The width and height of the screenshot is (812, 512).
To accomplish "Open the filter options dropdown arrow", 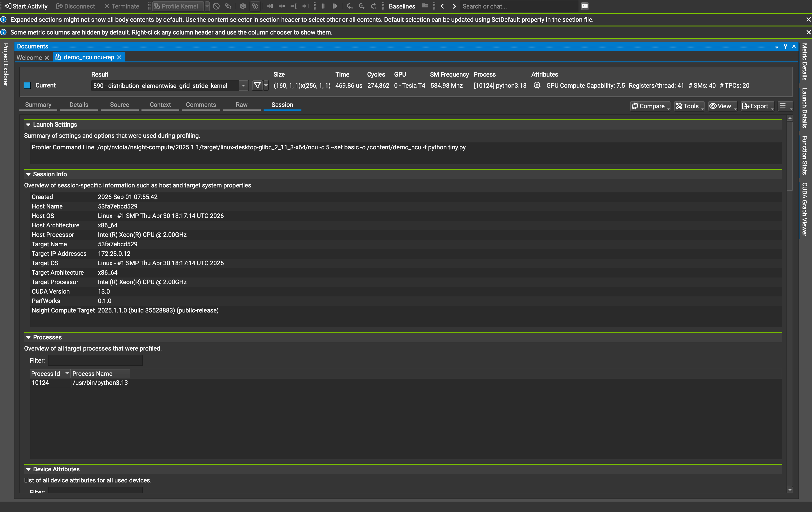I will pyautogui.click(x=266, y=86).
